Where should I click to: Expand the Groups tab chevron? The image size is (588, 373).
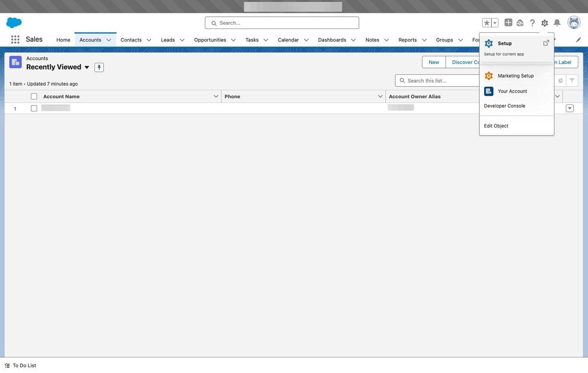(460, 40)
